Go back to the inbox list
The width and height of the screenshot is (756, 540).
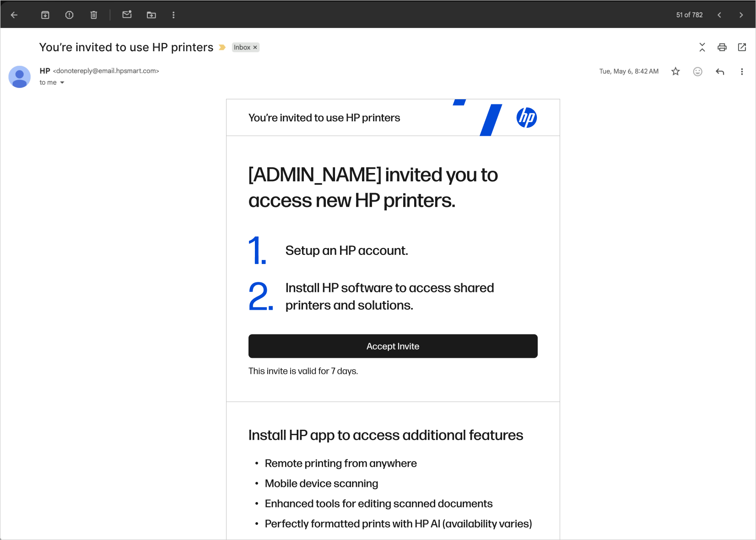point(14,15)
